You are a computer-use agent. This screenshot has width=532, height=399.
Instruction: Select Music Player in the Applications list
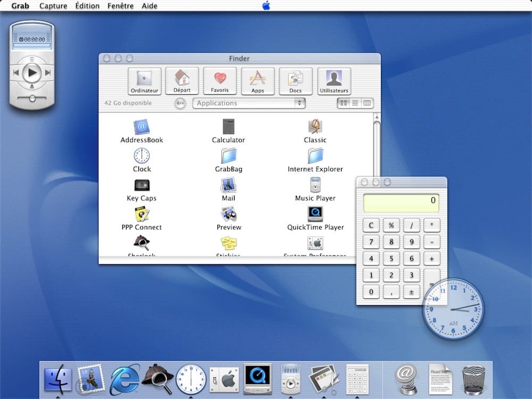click(x=315, y=185)
